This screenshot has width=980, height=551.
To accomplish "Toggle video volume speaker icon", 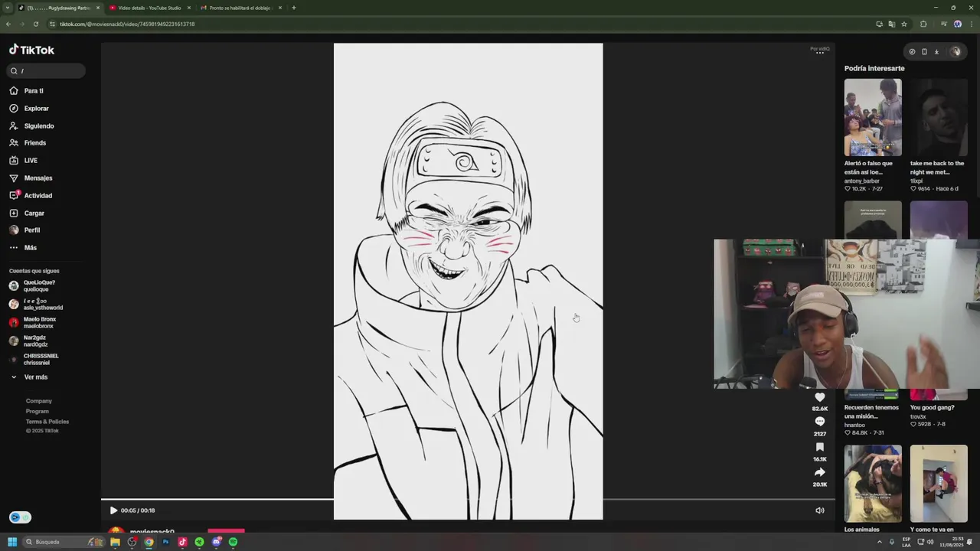I will tap(820, 510).
